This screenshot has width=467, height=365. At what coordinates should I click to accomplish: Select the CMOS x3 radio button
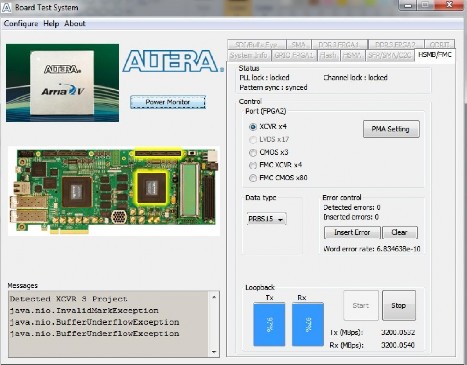click(x=253, y=152)
